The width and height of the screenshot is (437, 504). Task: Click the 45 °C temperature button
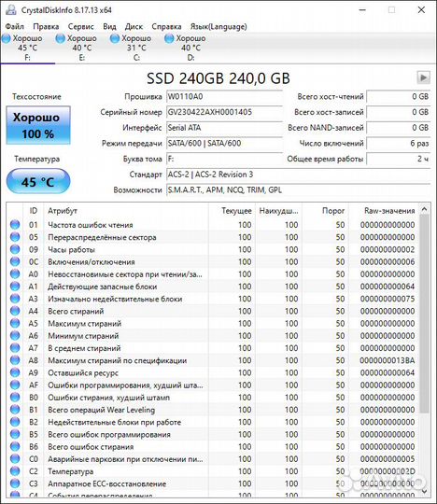coord(38,182)
